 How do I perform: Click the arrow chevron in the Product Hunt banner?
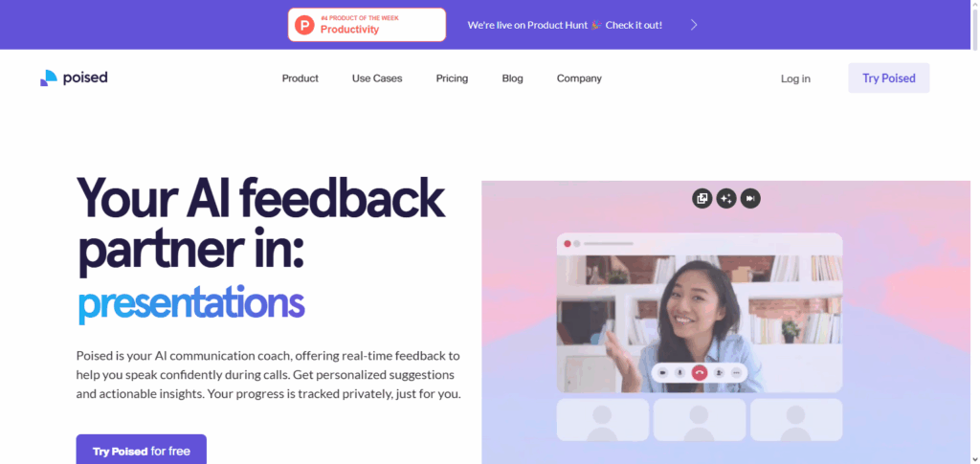click(x=694, y=25)
